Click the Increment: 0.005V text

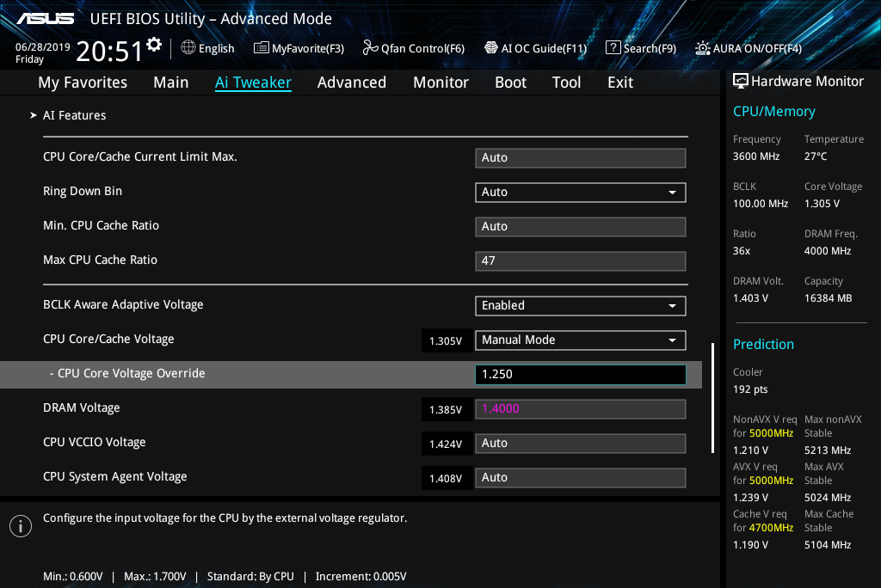(360, 577)
